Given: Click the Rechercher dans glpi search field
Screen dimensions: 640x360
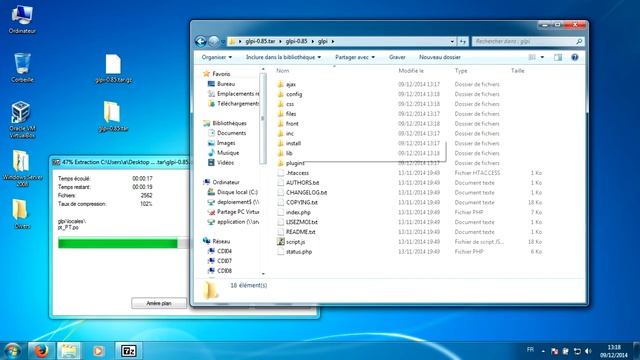Looking at the screenshot, I should [x=528, y=41].
